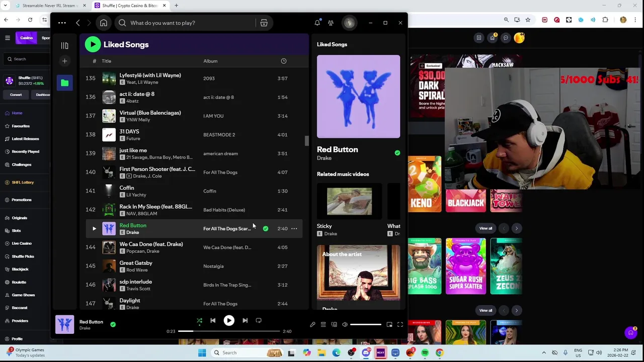Click View all above Big Bass row

coord(486,228)
